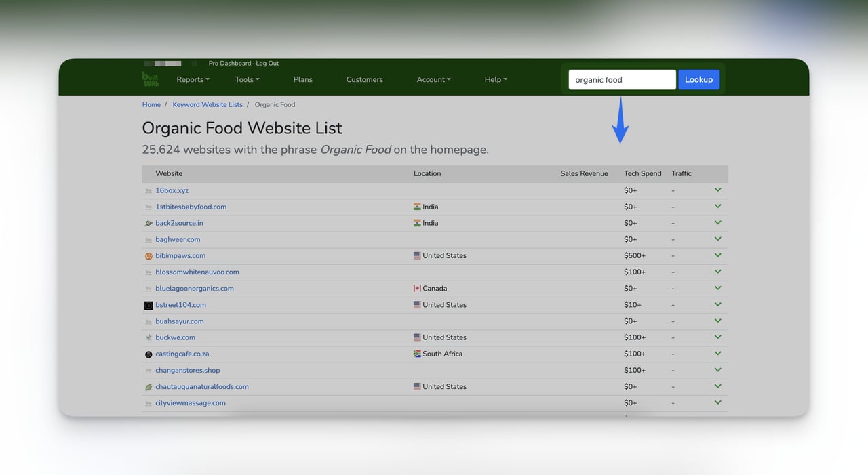Click the Sales Revenue column header

(584, 173)
